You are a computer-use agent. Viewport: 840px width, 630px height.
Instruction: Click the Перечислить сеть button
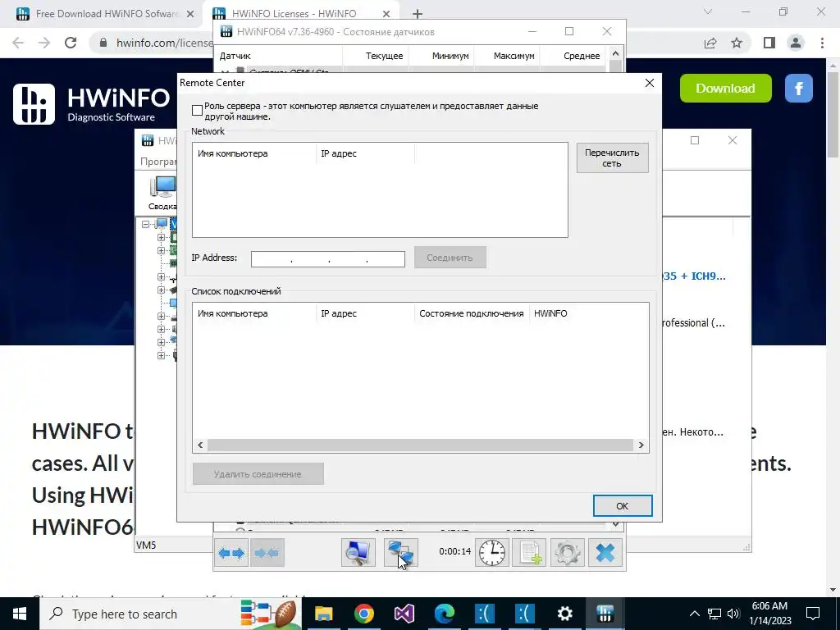click(x=612, y=158)
